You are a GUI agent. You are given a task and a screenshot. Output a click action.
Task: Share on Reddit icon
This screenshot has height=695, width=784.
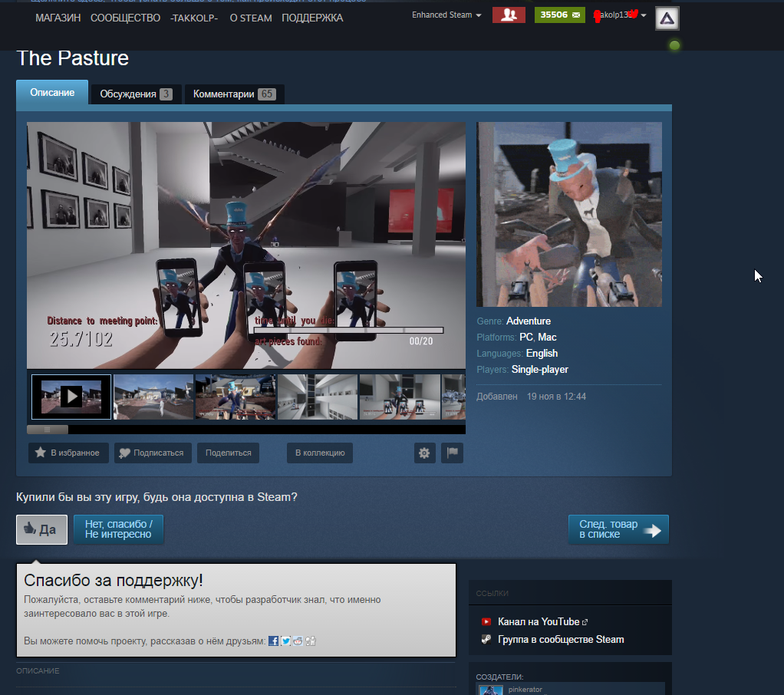pos(298,641)
